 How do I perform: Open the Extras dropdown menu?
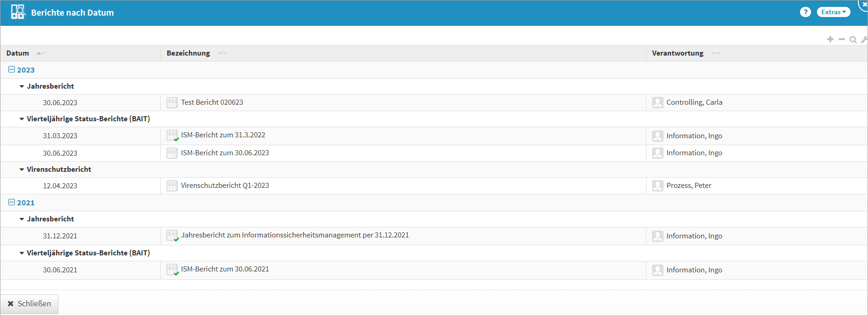click(833, 12)
